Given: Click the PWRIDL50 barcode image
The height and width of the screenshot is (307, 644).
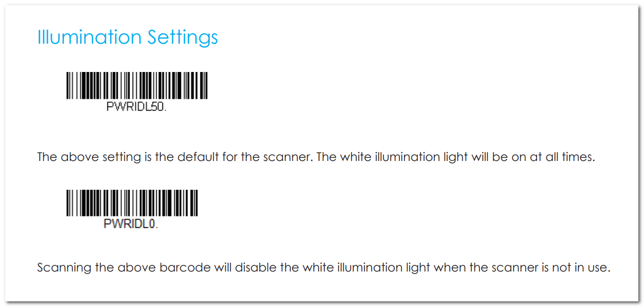Looking at the screenshot, I should tap(137, 85).
